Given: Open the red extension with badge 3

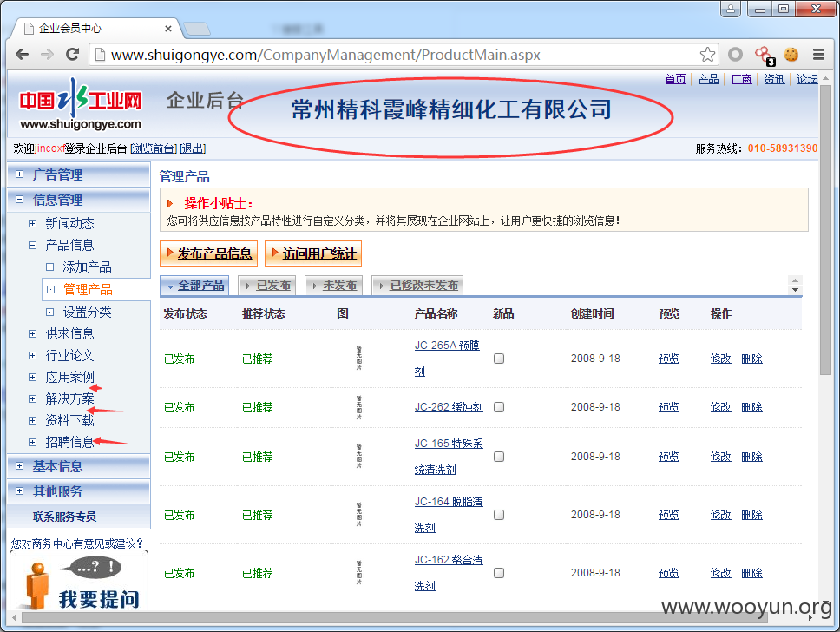Looking at the screenshot, I should pyautogui.click(x=765, y=56).
